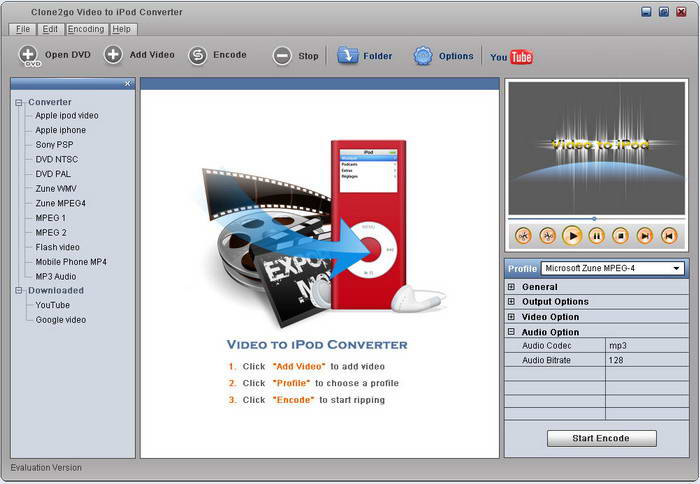Image resolution: width=700 pixels, height=484 pixels.
Task: Click the Stop label in toolbar
Action: [x=308, y=56]
